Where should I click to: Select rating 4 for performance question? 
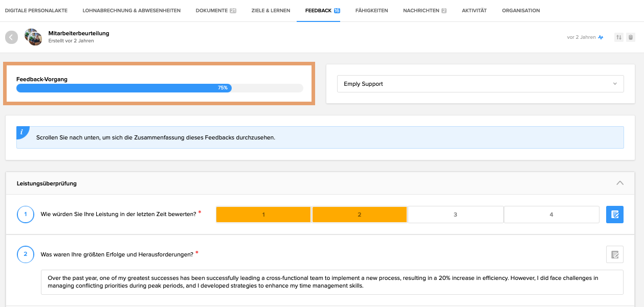[551, 215]
